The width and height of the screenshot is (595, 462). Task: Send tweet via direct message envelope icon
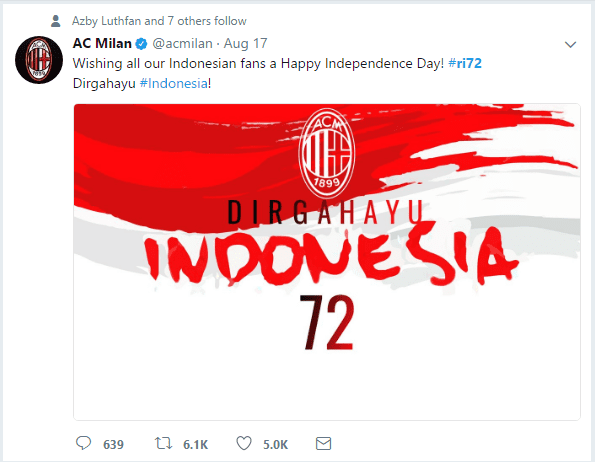pyautogui.click(x=323, y=443)
